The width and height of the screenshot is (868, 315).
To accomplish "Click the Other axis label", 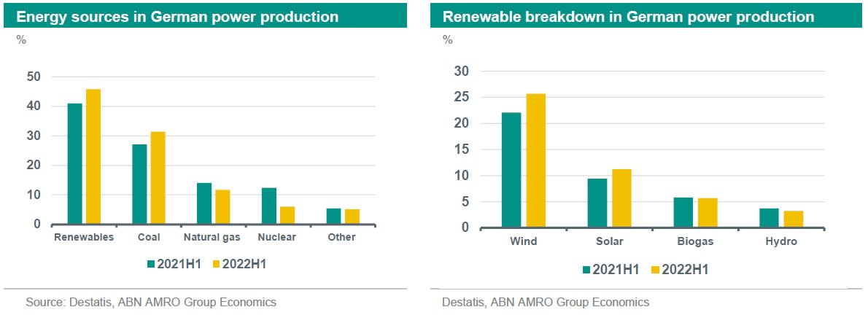I will click(342, 238).
